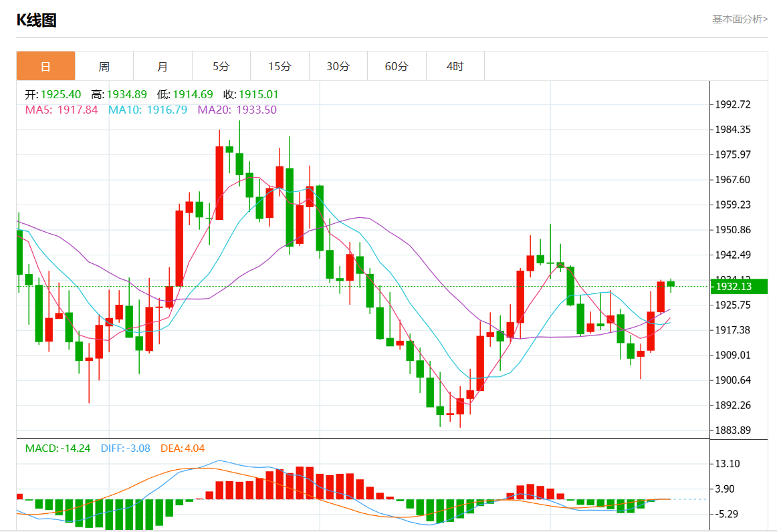Click the 1992.72 price axis label

click(x=732, y=104)
